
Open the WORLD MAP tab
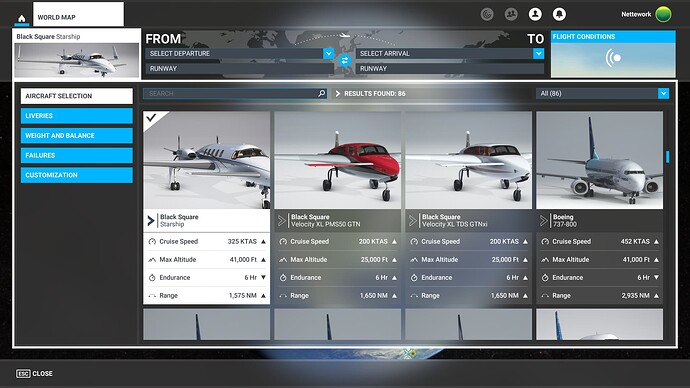78,14
